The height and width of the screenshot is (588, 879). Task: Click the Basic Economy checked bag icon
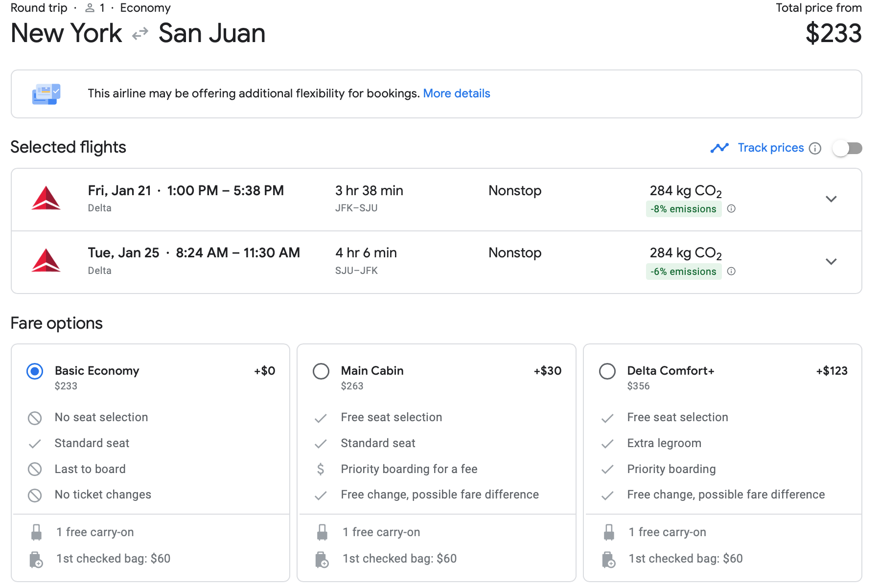36,559
